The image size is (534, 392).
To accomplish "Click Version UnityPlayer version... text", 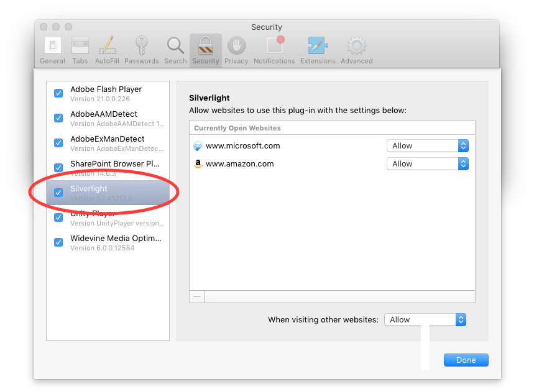I will point(117,223).
